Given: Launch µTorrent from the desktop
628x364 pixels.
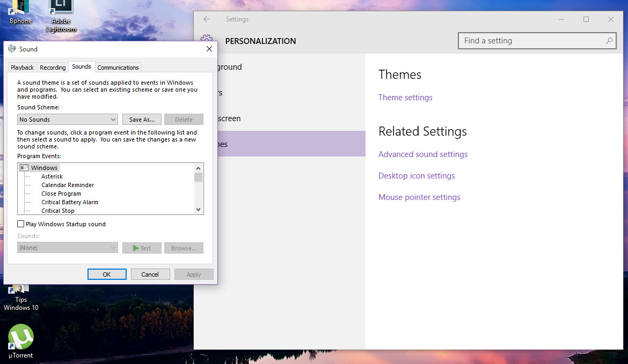Looking at the screenshot, I should click(x=20, y=338).
